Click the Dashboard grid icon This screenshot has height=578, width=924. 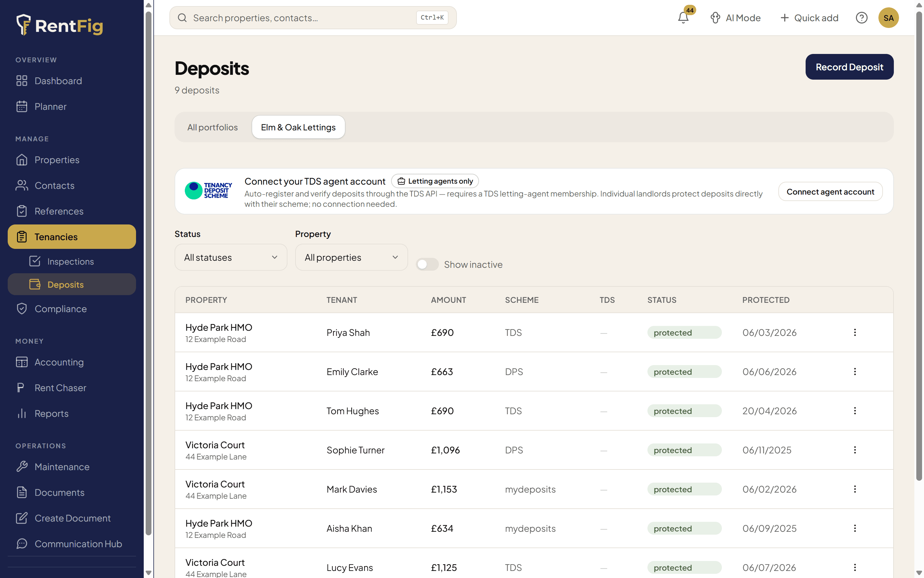click(22, 81)
